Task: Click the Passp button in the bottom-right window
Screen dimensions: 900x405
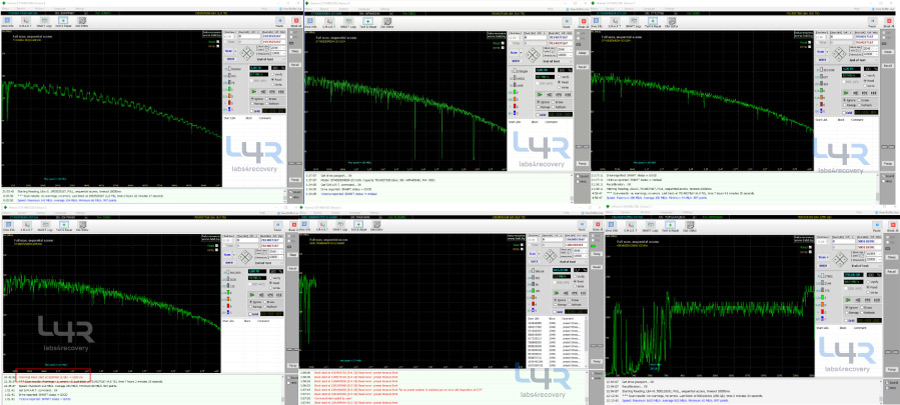Action: point(892,369)
